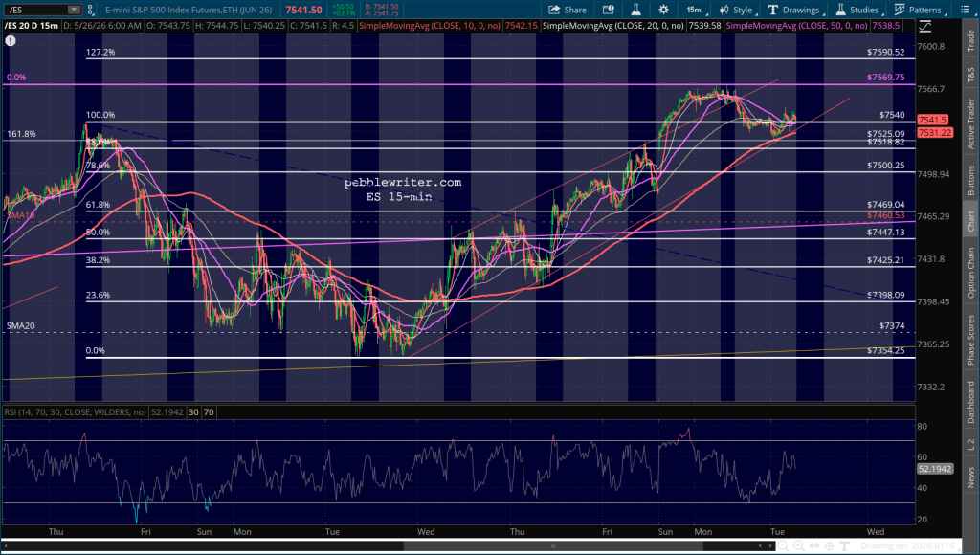The image size is (980, 555).
Task: Click the alert notification icon beside Share
Action: [608, 10]
